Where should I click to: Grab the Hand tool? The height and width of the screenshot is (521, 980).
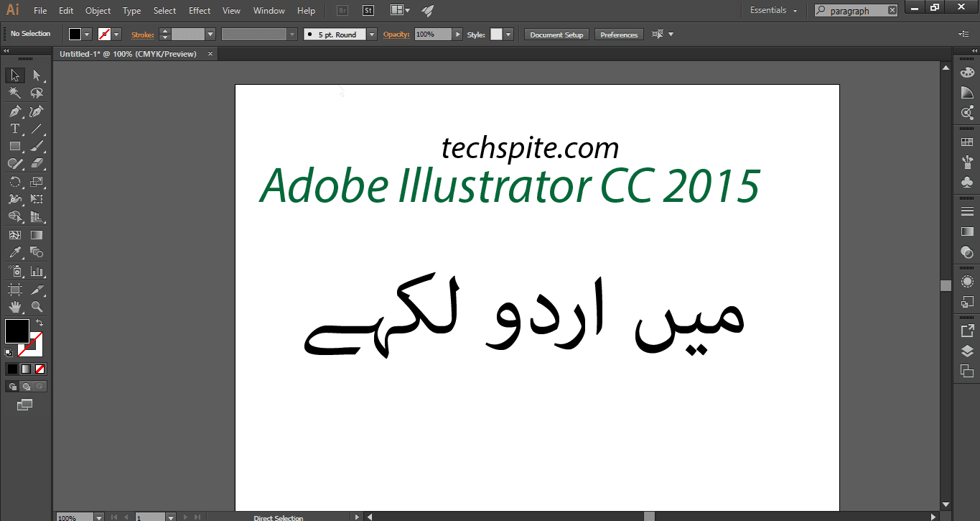coord(14,306)
